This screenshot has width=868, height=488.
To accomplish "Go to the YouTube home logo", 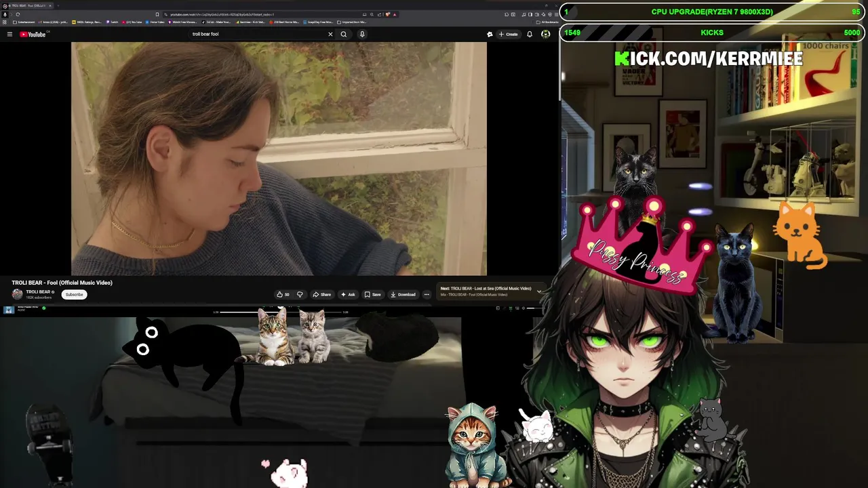I will coord(33,34).
